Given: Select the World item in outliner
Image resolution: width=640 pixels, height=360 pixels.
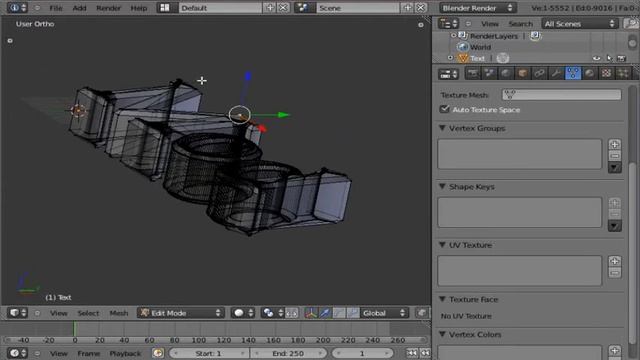Looking at the screenshot, I should [480, 47].
